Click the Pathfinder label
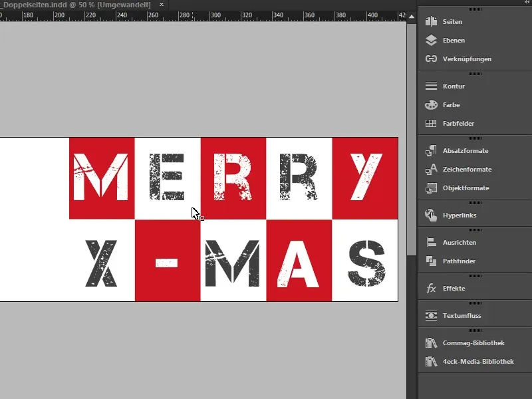Image resolution: width=532 pixels, height=399 pixels. (x=459, y=261)
